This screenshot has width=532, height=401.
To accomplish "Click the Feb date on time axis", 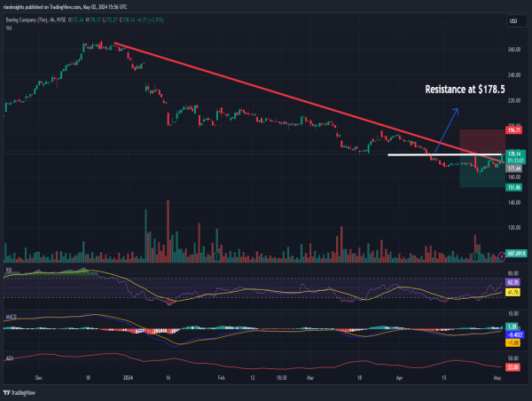I will (x=221, y=378).
